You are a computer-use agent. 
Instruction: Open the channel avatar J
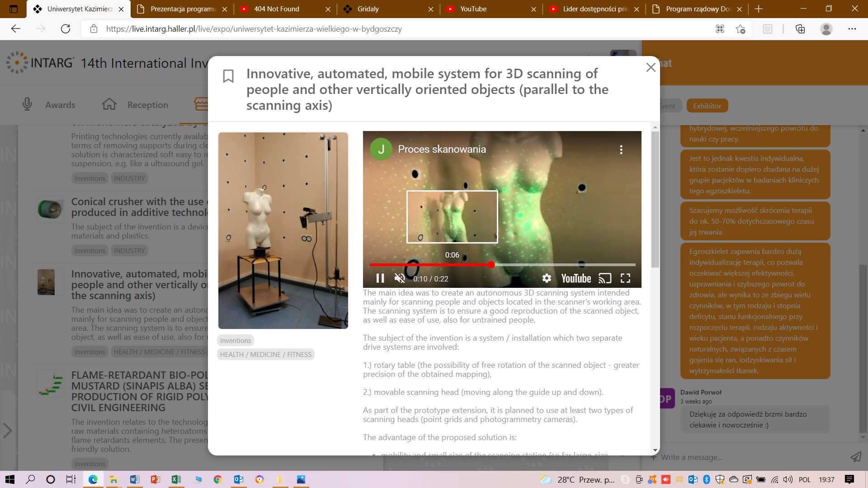coord(381,149)
